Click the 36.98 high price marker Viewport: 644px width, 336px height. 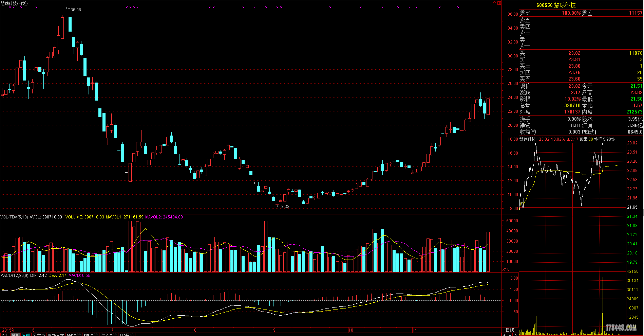click(76, 10)
